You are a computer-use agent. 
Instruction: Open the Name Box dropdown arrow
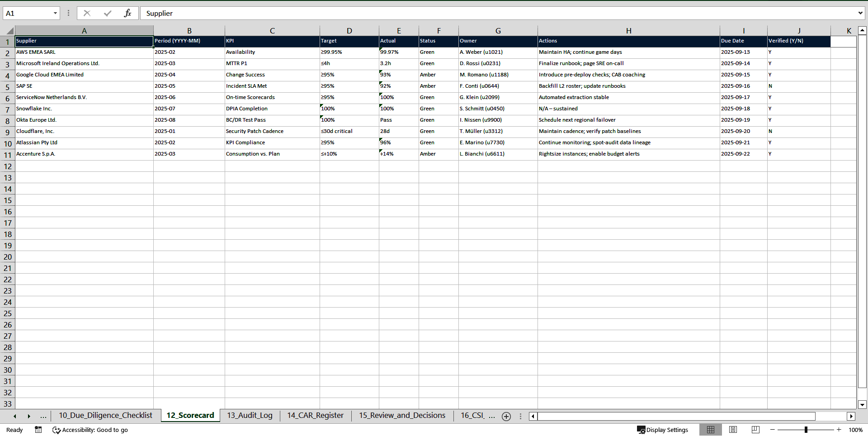55,13
